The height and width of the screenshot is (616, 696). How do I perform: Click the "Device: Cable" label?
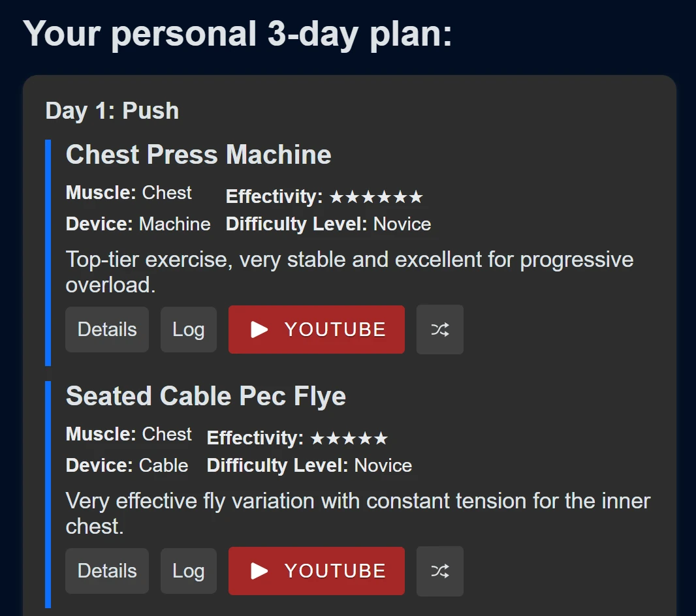[127, 465]
